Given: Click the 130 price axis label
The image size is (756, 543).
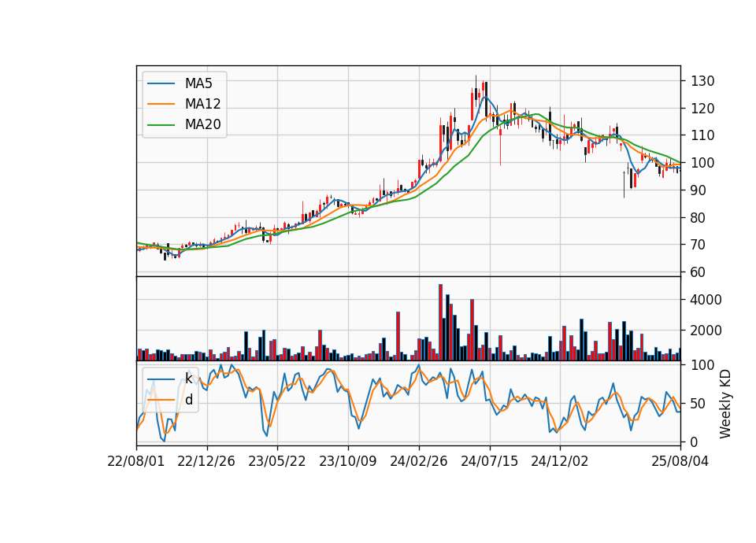Looking at the screenshot, I should click(x=702, y=81).
